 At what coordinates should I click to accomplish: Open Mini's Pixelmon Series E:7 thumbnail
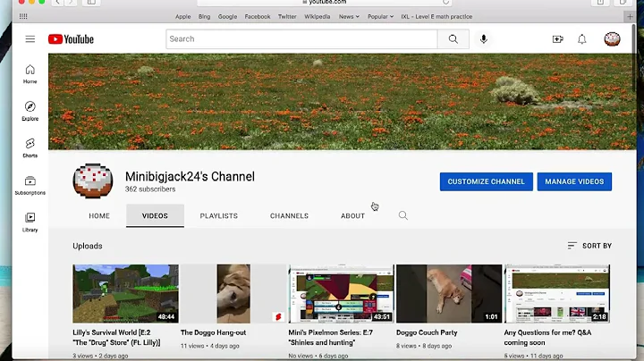tap(342, 294)
